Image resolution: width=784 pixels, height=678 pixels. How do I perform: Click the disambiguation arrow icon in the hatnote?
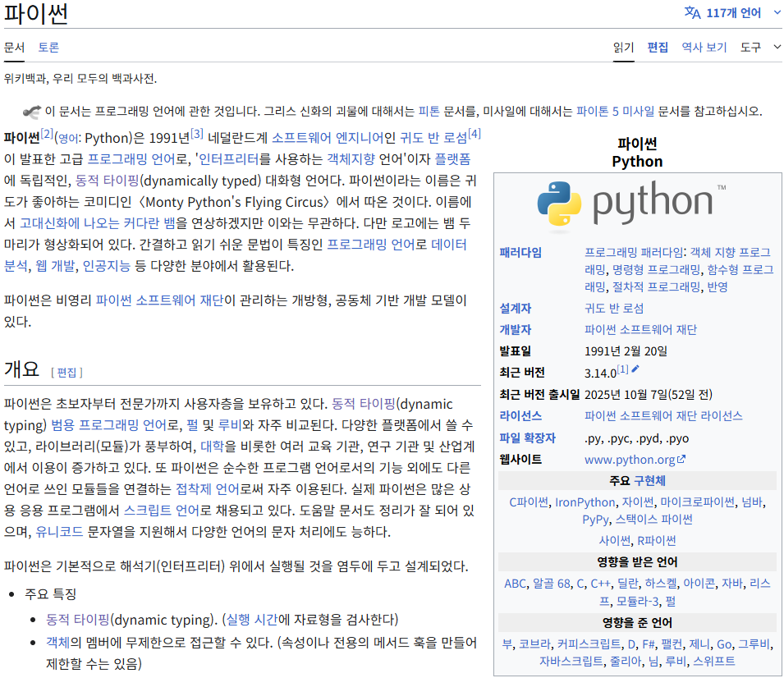tap(31, 112)
